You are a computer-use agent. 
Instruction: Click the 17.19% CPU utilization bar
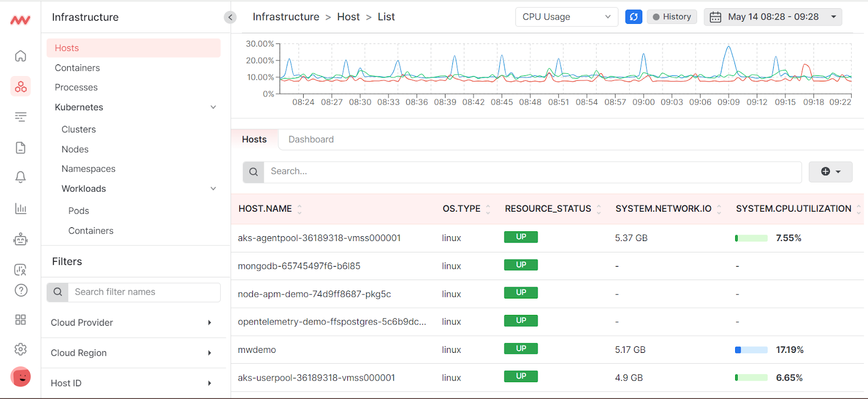(x=751, y=350)
